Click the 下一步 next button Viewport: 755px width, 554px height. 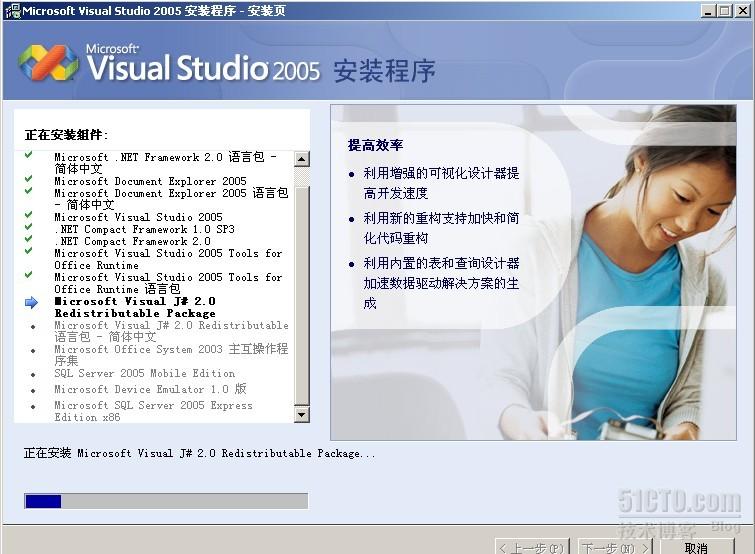pyautogui.click(x=615, y=547)
